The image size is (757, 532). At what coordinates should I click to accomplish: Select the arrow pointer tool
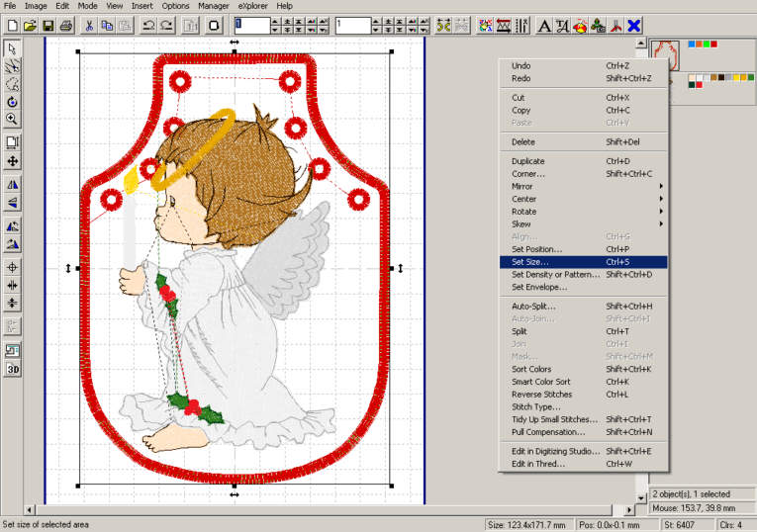tap(12, 47)
